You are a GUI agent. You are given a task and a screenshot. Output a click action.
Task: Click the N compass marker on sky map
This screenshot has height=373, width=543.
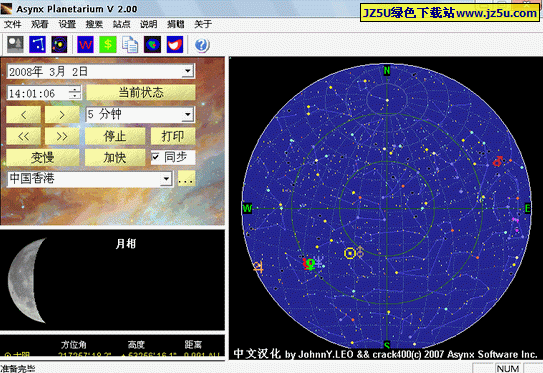(387, 71)
